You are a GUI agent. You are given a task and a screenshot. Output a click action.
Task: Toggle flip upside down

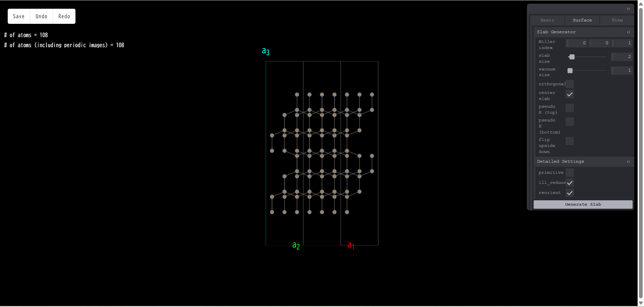[x=569, y=141]
